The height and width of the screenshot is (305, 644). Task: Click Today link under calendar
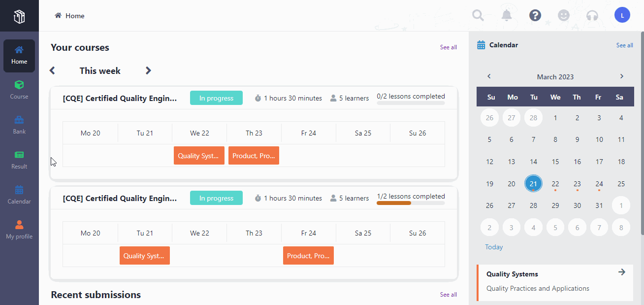[494, 247]
